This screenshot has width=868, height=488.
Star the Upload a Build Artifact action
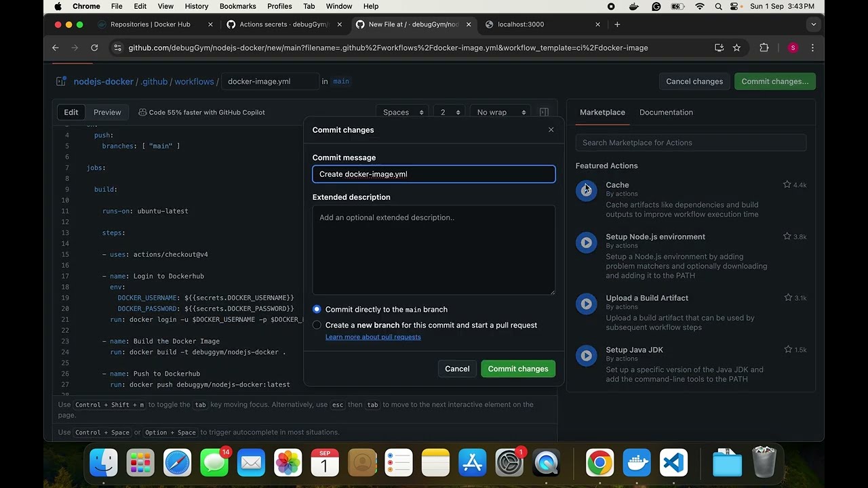pyautogui.click(x=787, y=298)
